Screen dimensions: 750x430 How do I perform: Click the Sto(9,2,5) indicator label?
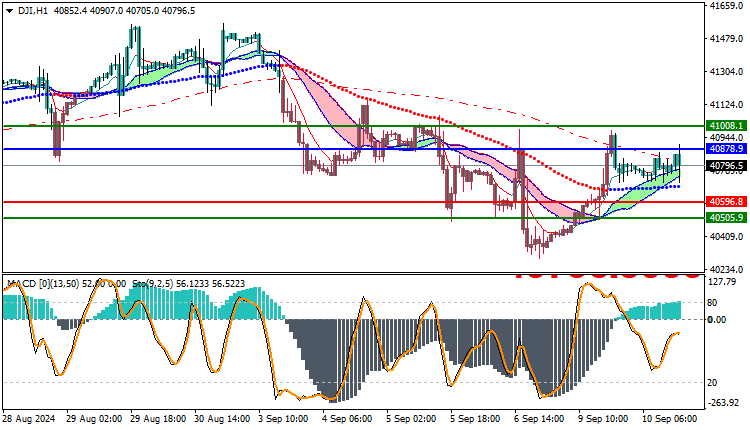[x=188, y=284]
